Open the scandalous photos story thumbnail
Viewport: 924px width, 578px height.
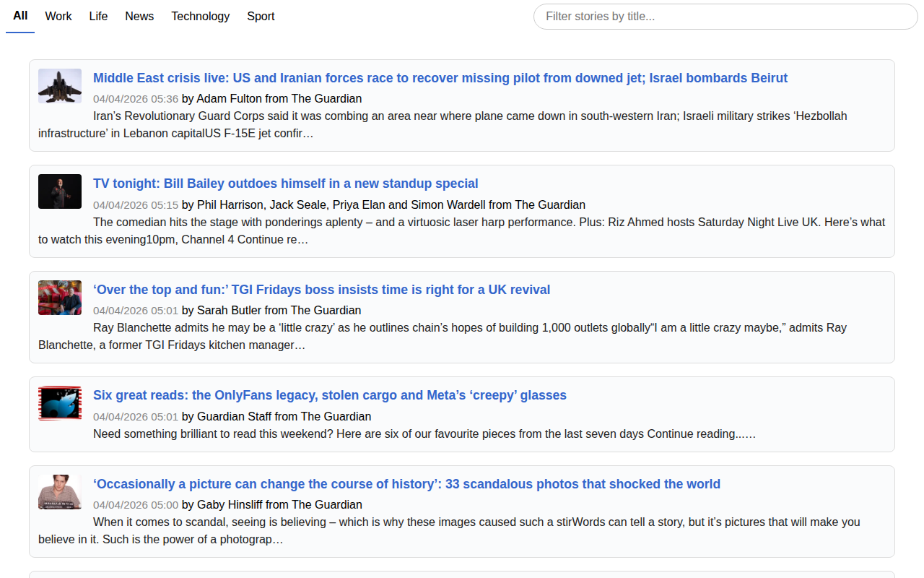coord(60,492)
